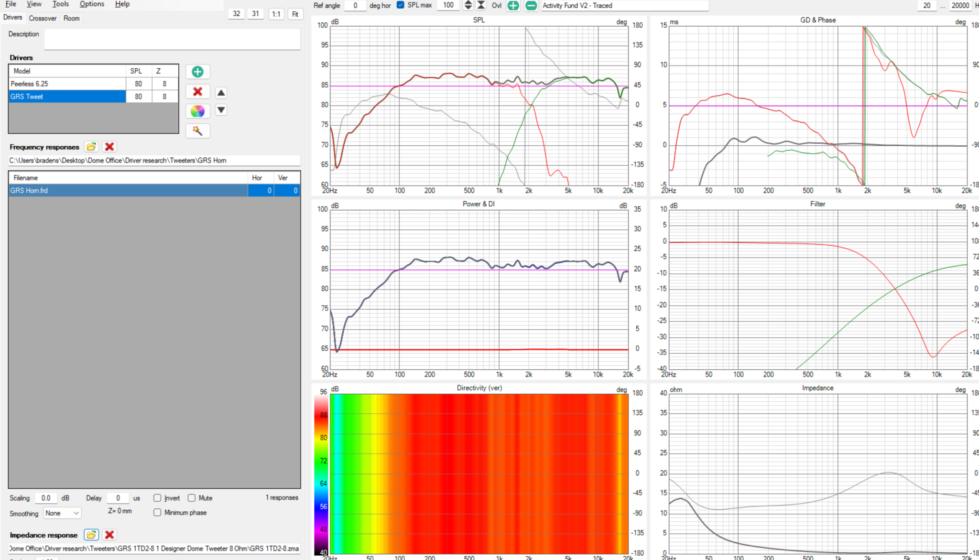Click the Filename column header
979x560 pixels.
pyautogui.click(x=128, y=178)
